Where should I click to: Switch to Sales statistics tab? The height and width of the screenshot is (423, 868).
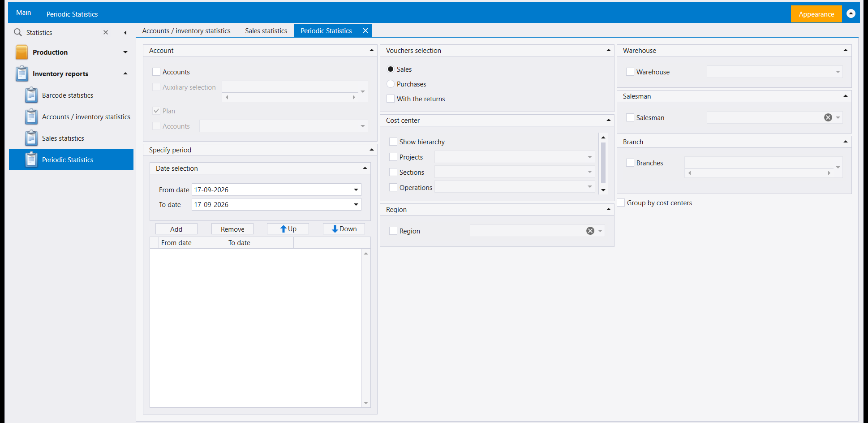266,30
